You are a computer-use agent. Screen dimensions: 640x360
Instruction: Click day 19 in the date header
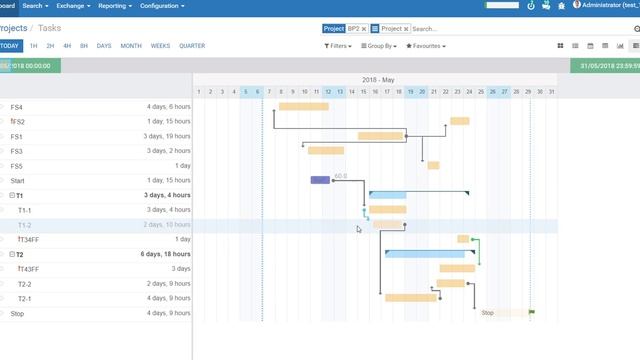click(411, 92)
